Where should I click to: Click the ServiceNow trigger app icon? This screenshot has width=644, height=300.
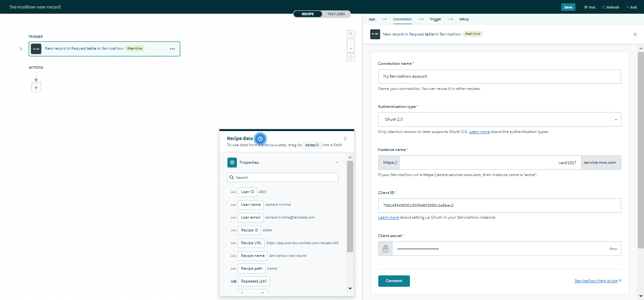click(36, 49)
